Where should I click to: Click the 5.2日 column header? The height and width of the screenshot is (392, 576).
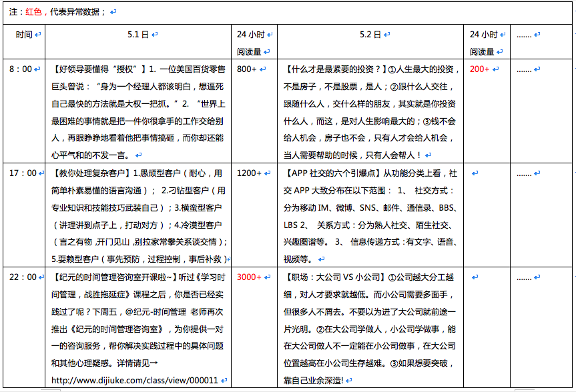(370, 34)
